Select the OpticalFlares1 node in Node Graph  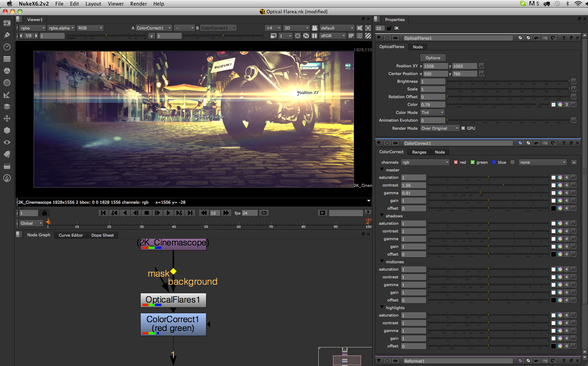tap(173, 300)
